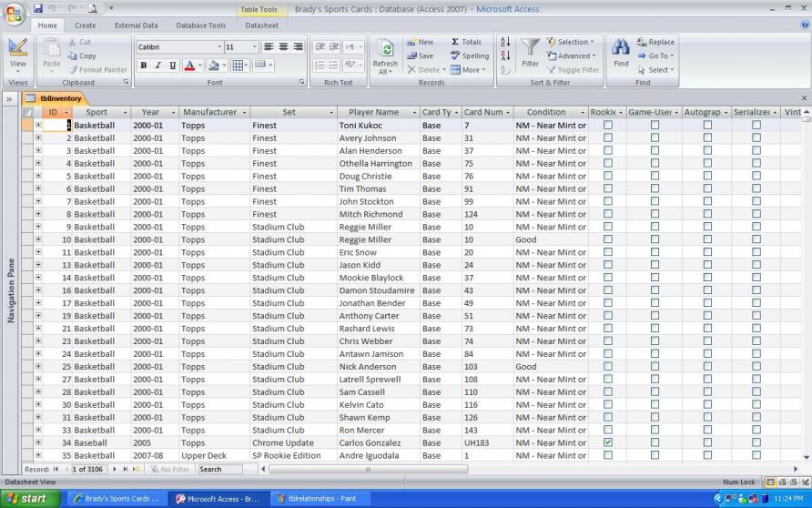The image size is (812, 508).
Task: Open the View button in Views group
Action: tap(17, 56)
